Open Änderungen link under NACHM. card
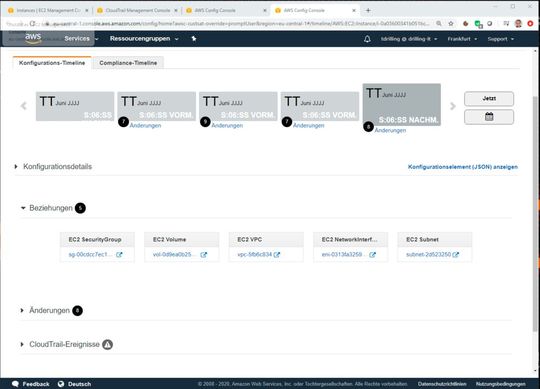This screenshot has height=389, width=540. tap(390, 130)
